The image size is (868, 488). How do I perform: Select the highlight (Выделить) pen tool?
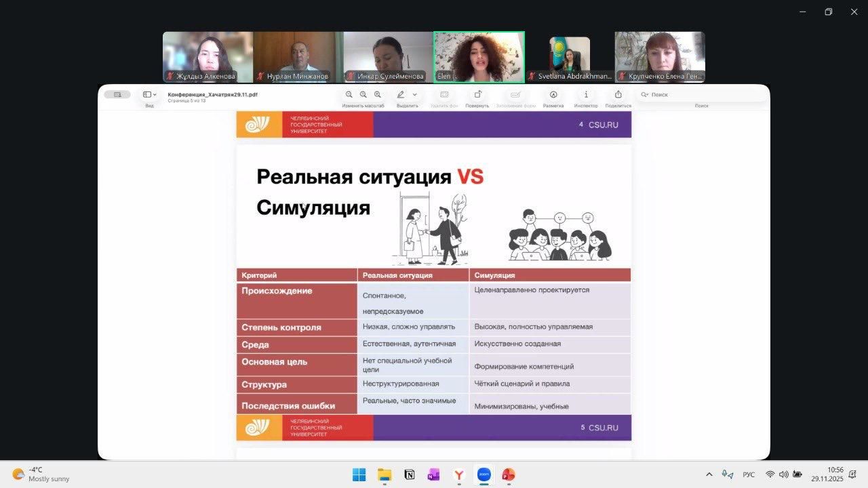point(401,95)
